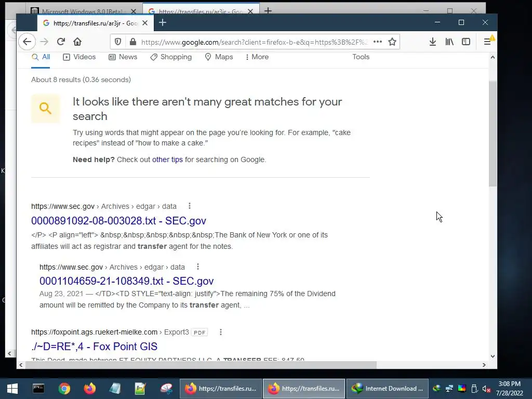Switch to Shopping results

[x=171, y=57]
